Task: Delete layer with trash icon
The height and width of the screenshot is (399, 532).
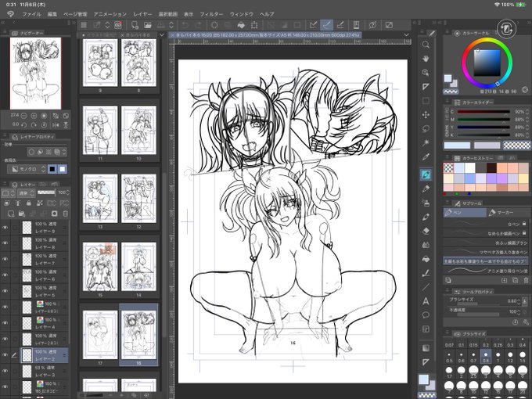Action: tap(66, 214)
